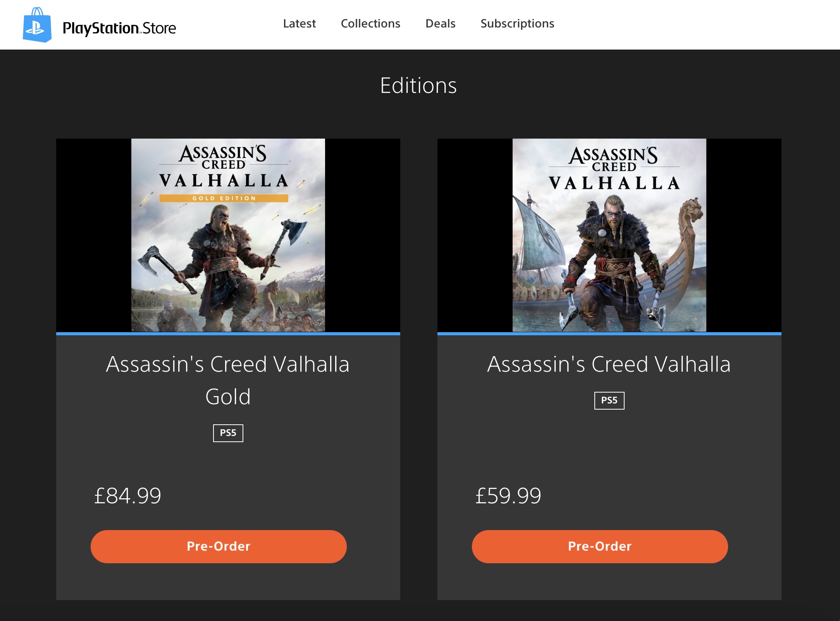Viewport: 840px width, 621px height.
Task: Click the £59.99 price label
Action: [508, 496]
